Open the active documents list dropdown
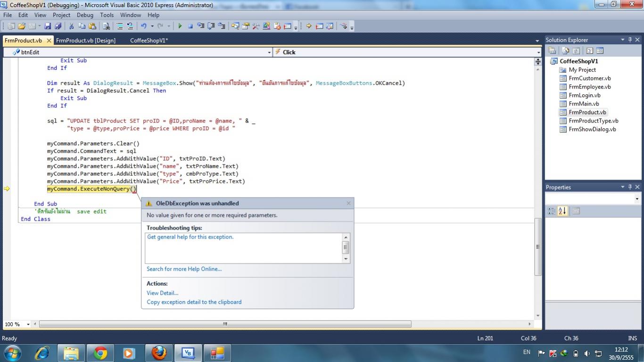644x362 pixels. 537,41
